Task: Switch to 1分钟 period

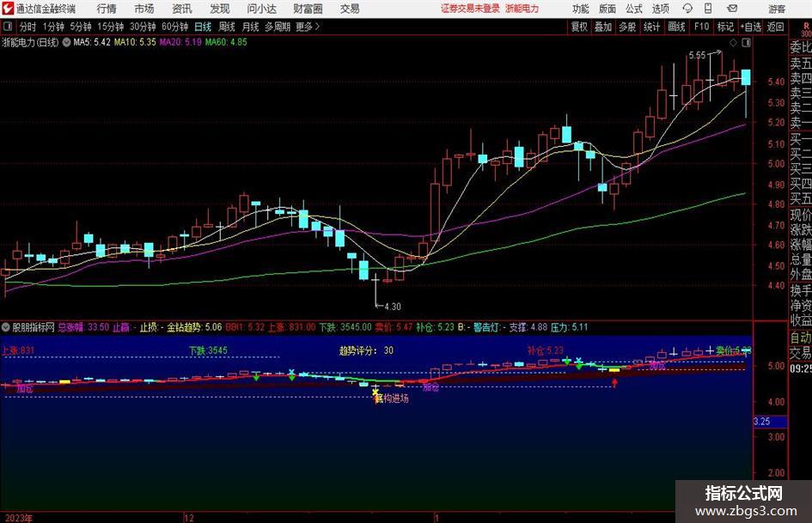Action: [x=53, y=27]
